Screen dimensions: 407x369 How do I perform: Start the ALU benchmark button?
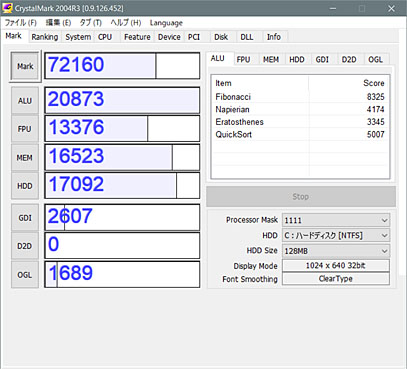pyautogui.click(x=25, y=101)
